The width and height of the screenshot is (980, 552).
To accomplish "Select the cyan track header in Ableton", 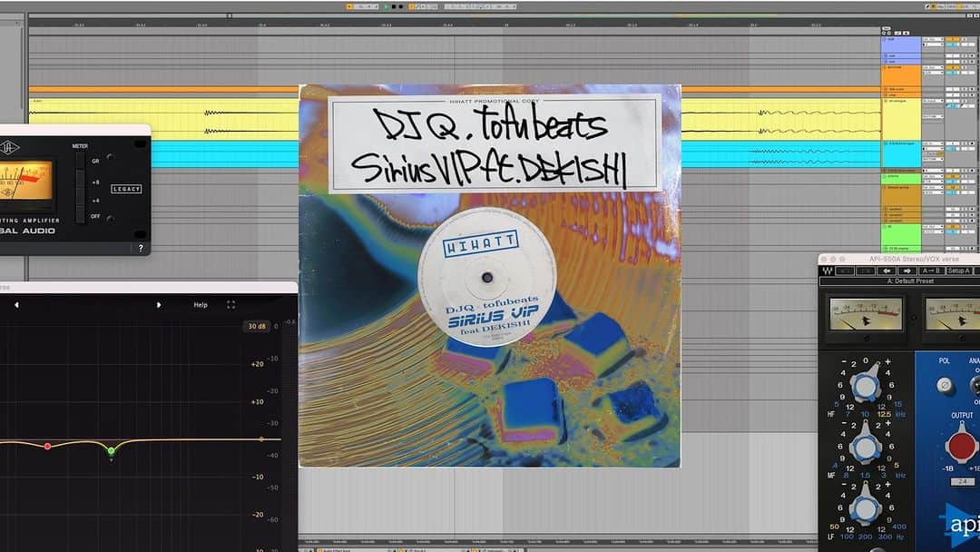I will tap(901, 154).
